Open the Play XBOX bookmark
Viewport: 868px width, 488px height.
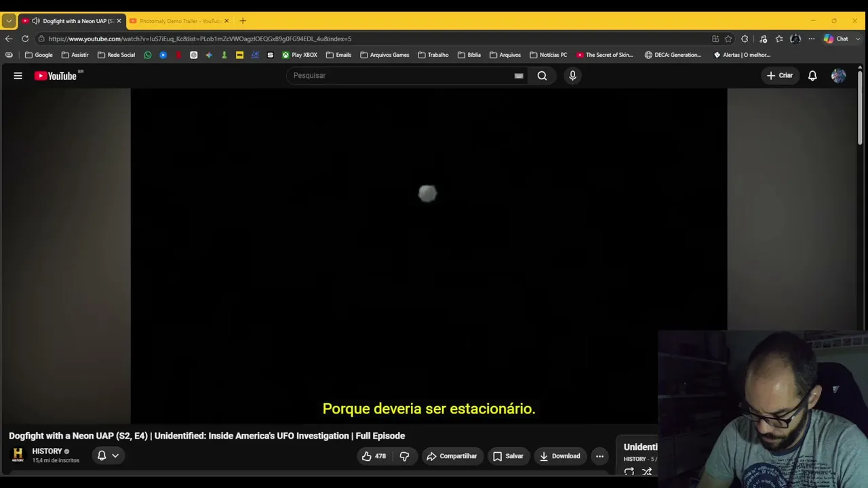coord(300,55)
